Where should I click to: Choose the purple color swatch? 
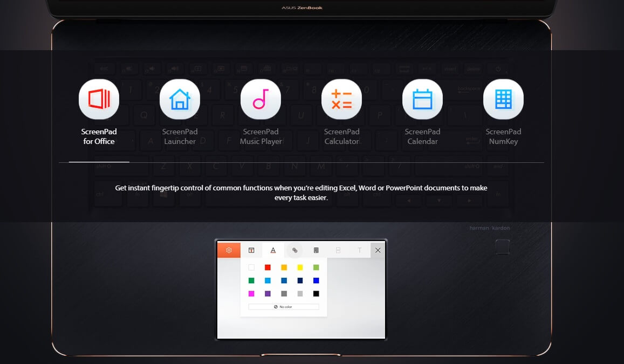(268, 293)
